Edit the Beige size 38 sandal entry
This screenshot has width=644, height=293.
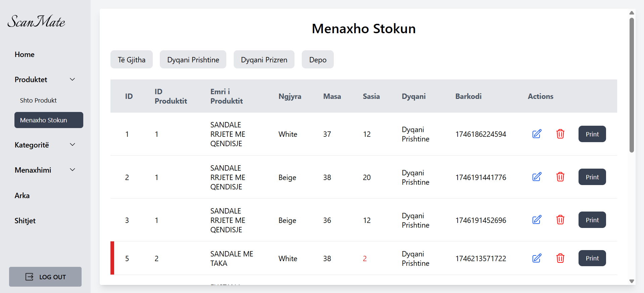pos(537,177)
